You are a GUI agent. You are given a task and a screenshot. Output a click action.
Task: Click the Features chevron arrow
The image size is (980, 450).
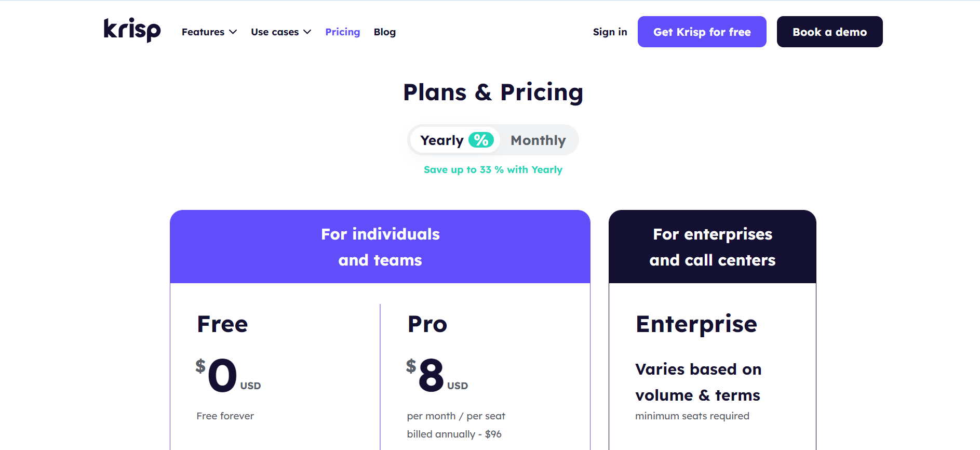233,32
